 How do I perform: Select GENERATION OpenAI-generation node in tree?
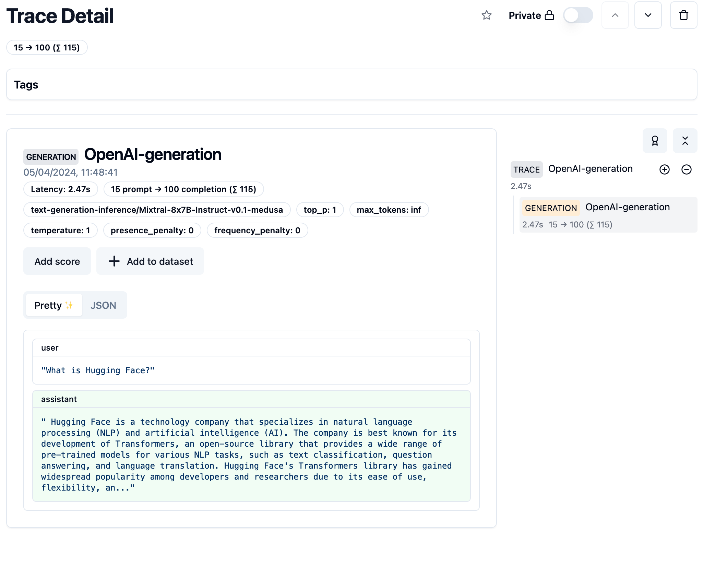[608, 215]
